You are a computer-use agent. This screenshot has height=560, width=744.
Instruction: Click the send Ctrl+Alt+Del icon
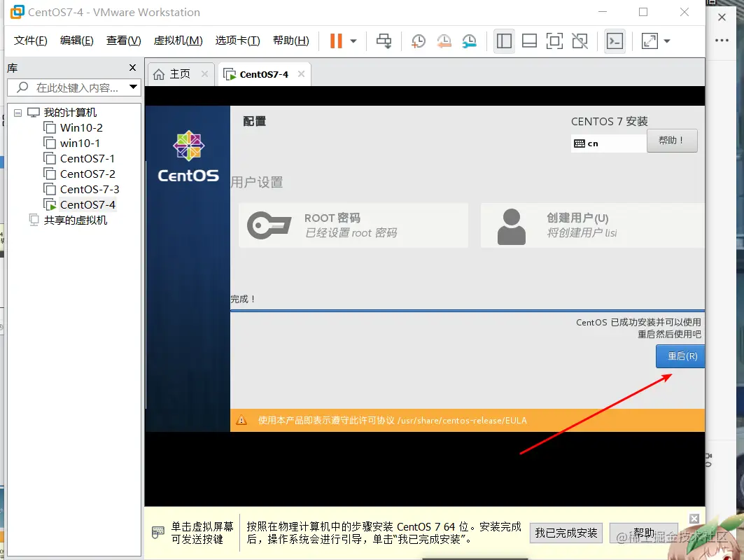[x=384, y=41]
